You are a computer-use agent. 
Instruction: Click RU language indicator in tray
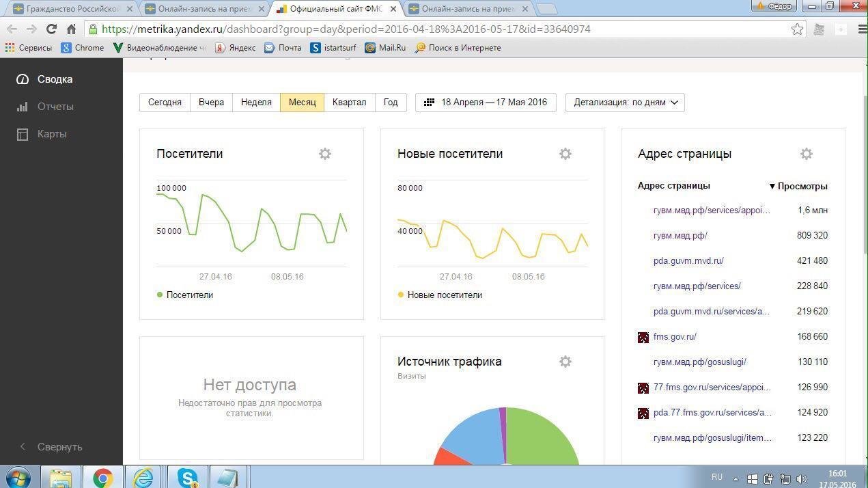coord(717,477)
